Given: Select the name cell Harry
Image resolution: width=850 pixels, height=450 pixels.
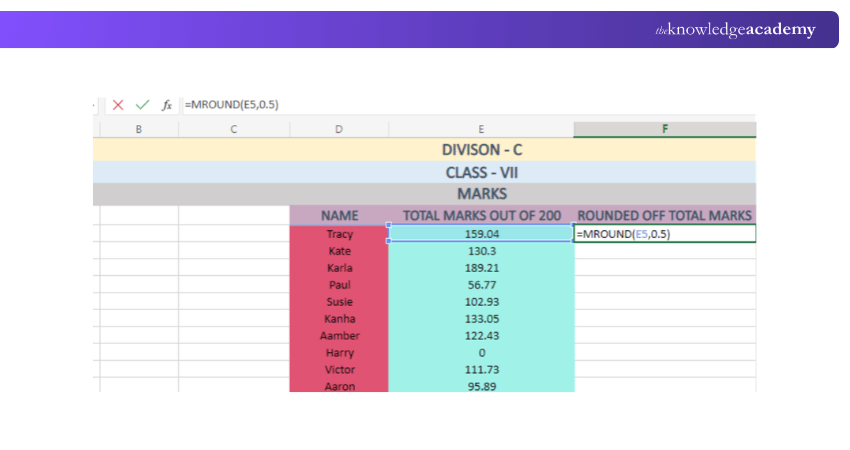Looking at the screenshot, I should pos(339,352).
